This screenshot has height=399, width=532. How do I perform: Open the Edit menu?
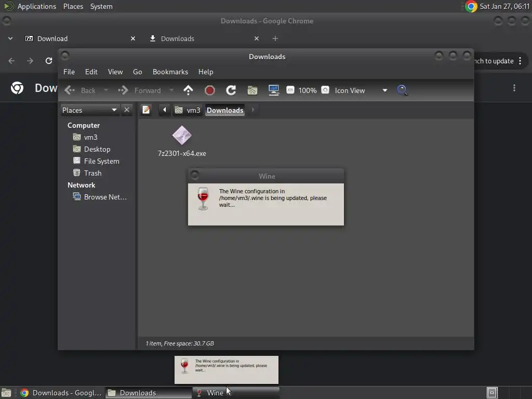click(x=91, y=72)
